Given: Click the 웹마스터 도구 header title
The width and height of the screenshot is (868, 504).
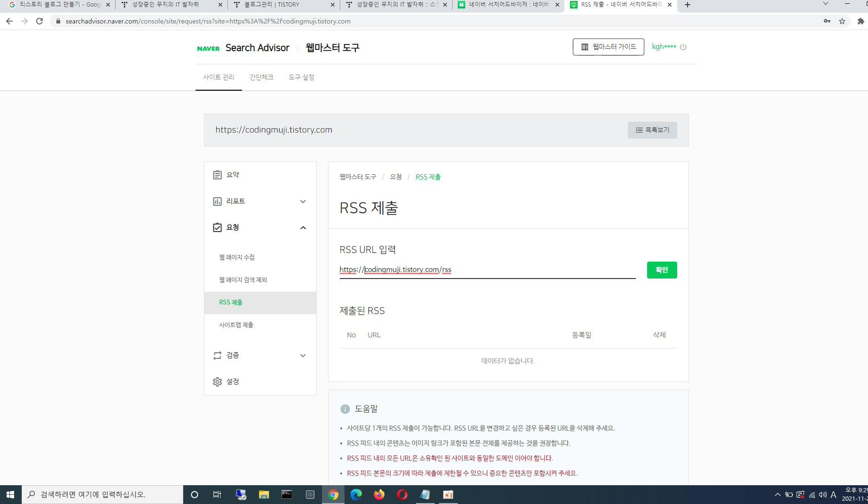Looking at the screenshot, I should 332,48.
